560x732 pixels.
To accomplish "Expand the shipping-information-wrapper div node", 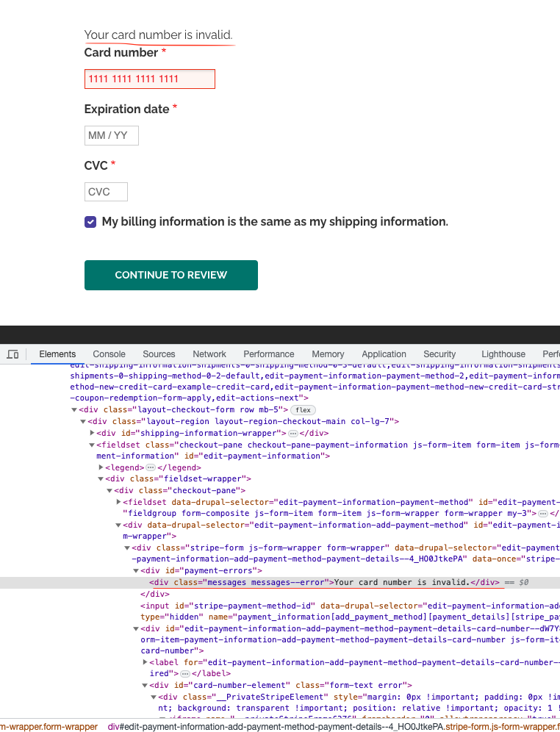I will (92, 434).
